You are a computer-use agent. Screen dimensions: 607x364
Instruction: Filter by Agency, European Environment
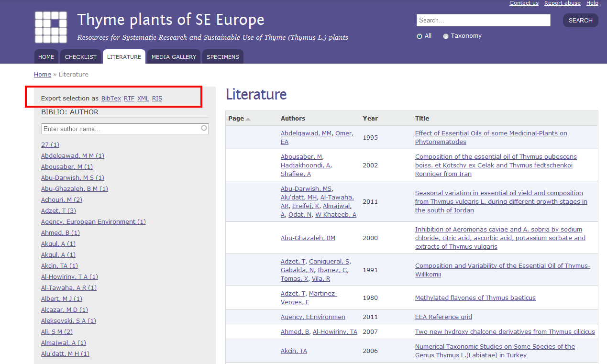tap(93, 221)
